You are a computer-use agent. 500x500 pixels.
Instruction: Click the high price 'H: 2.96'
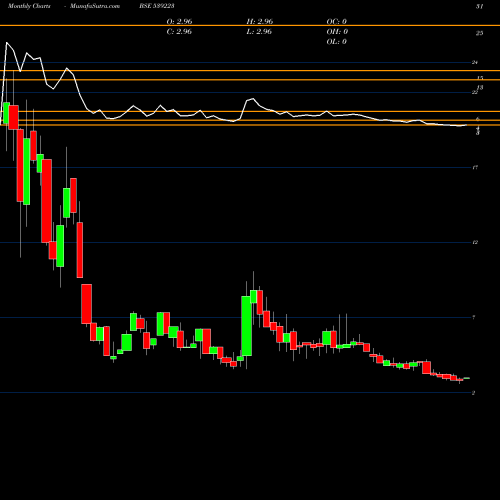pyautogui.click(x=260, y=21)
